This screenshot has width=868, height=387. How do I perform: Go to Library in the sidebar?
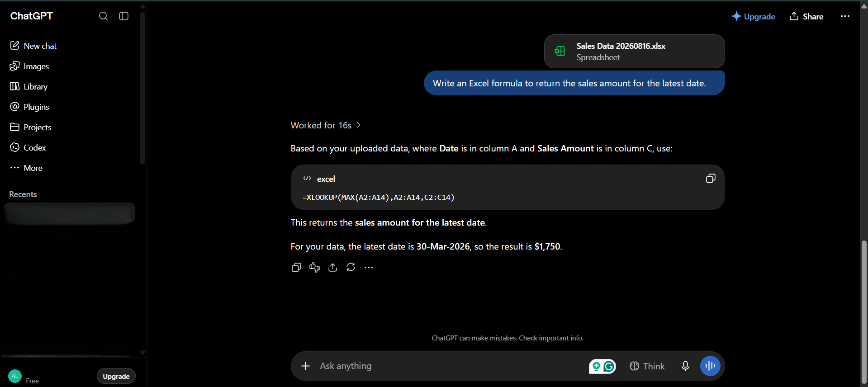(x=28, y=86)
